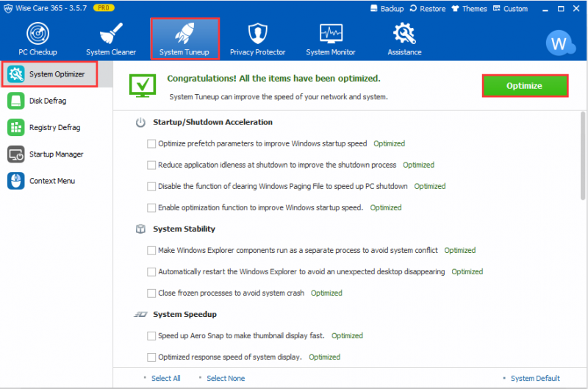The height and width of the screenshot is (389, 588).
Task: Click Optimized status beside Close frozen processes
Action: (326, 293)
